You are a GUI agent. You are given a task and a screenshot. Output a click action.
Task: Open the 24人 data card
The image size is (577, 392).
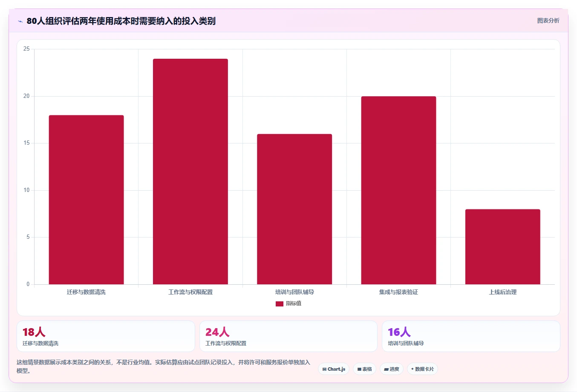point(288,336)
